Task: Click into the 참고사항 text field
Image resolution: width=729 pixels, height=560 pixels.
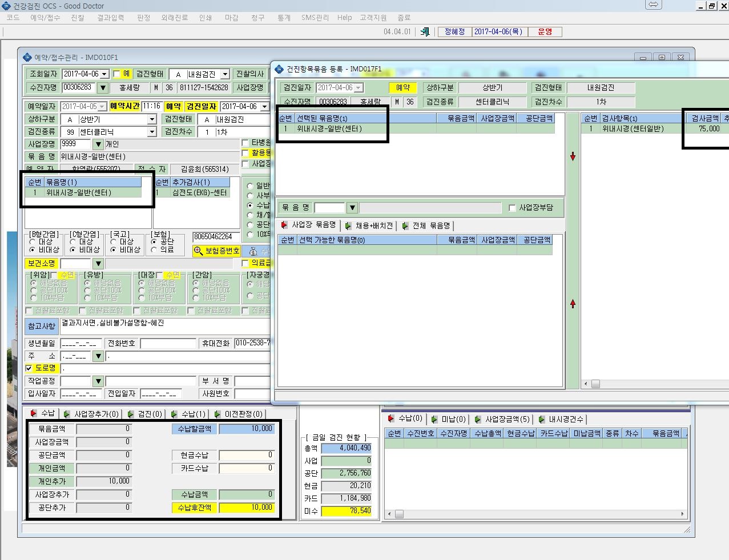Action: click(165, 326)
